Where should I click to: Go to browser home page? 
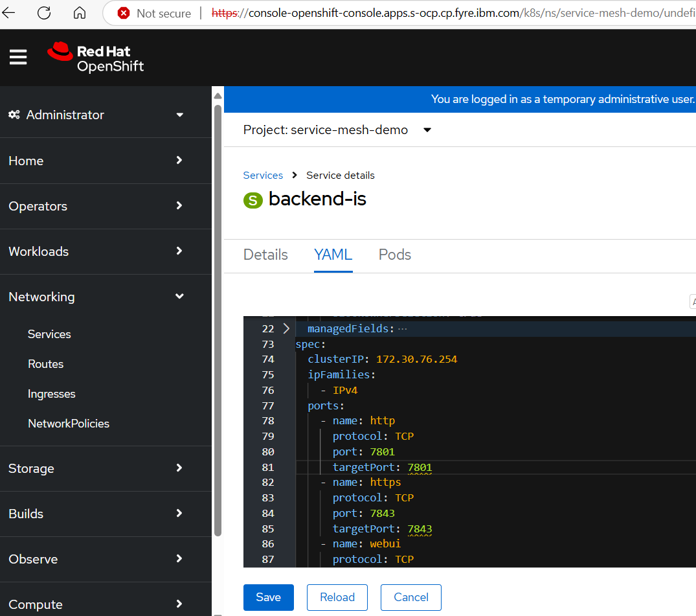(x=80, y=13)
